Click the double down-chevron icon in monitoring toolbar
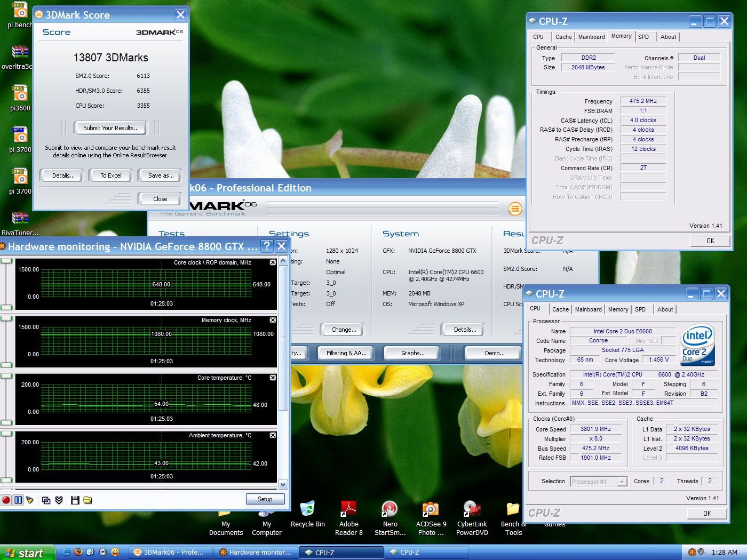This screenshot has width=747, height=560. pos(59,500)
